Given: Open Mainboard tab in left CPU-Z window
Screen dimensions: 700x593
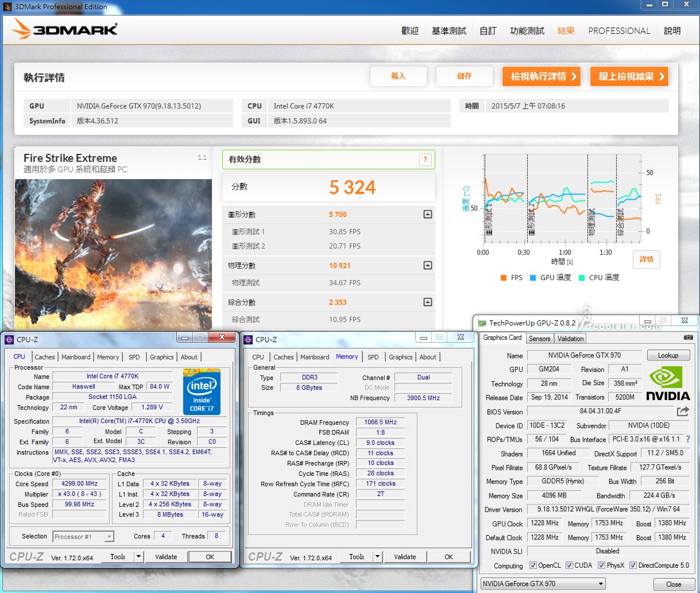Looking at the screenshot, I should pos(76,357).
